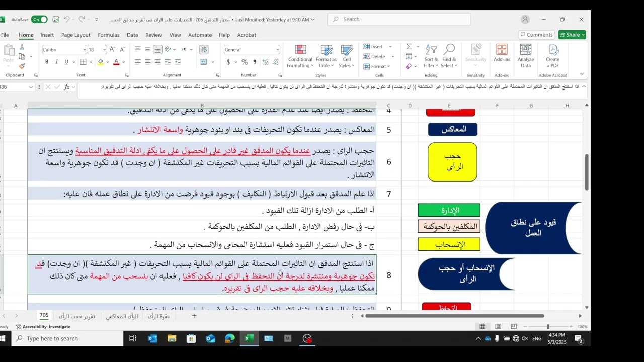Screen dimensions: 644x362
Task: Toggle Top Align for the cell
Action: [137, 49]
